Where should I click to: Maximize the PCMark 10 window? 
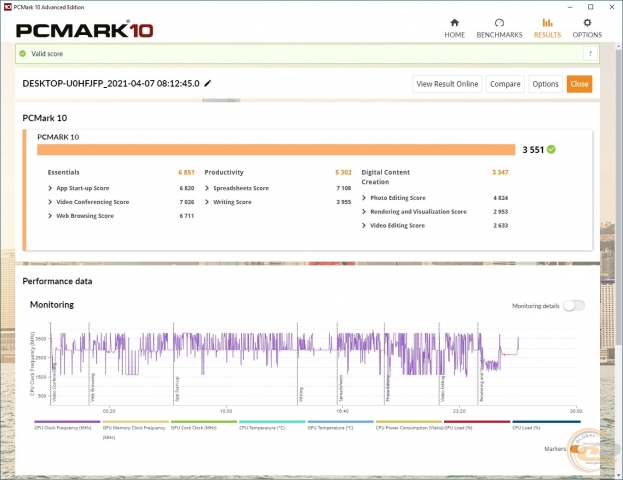(x=591, y=7)
